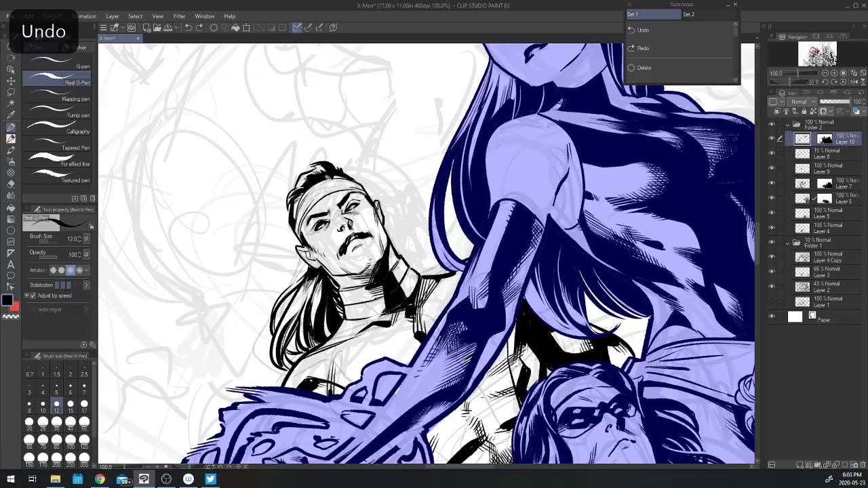
Task: Zoom out using the Navigator minus icon
Action: click(825, 73)
